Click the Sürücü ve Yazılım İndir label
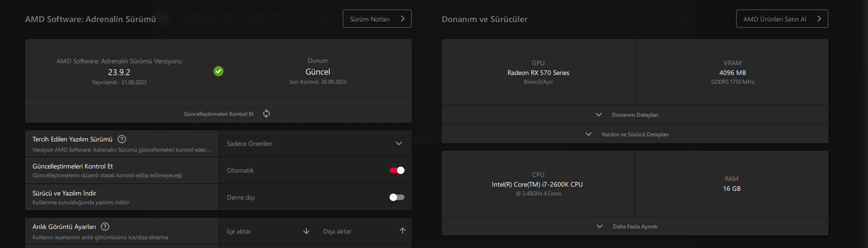This screenshot has height=248, width=868. (x=64, y=193)
